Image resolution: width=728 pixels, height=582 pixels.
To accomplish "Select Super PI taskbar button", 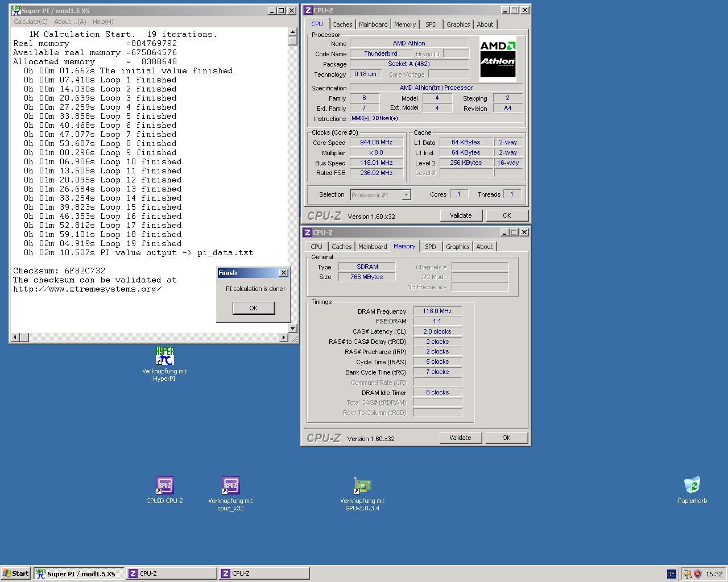I will pos(78,573).
